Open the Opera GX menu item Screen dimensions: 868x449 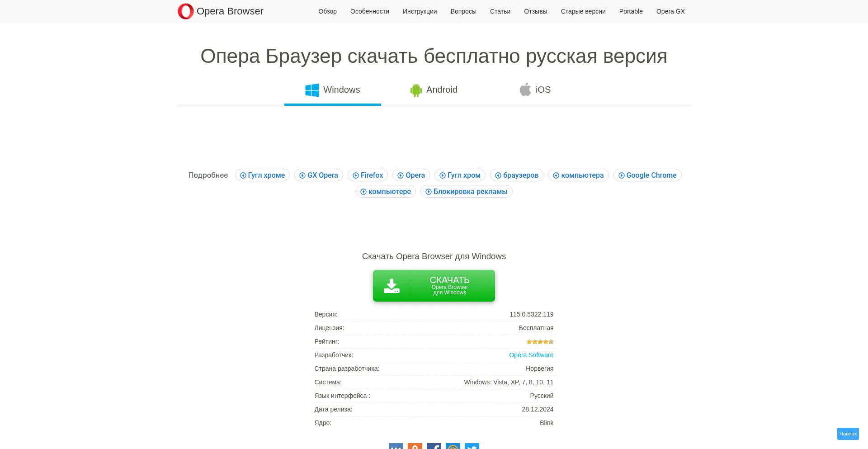670,11
